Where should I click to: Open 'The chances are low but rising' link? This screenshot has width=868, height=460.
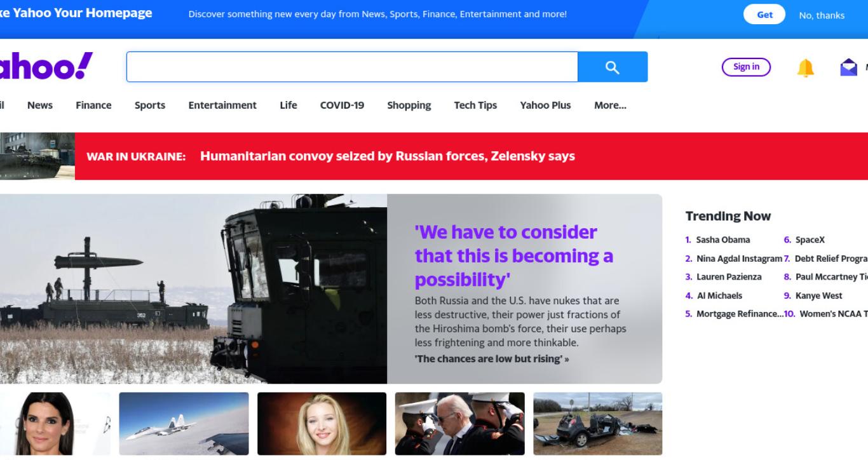point(492,359)
